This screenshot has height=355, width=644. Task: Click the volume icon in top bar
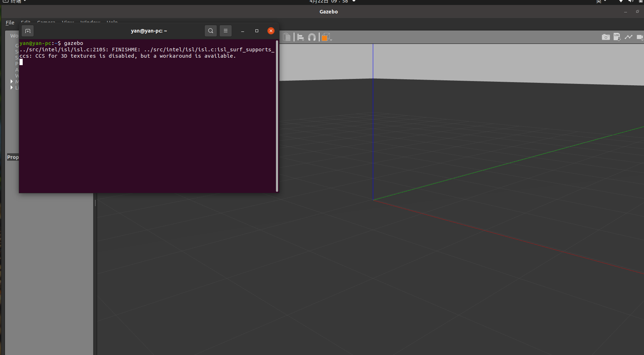631,1
